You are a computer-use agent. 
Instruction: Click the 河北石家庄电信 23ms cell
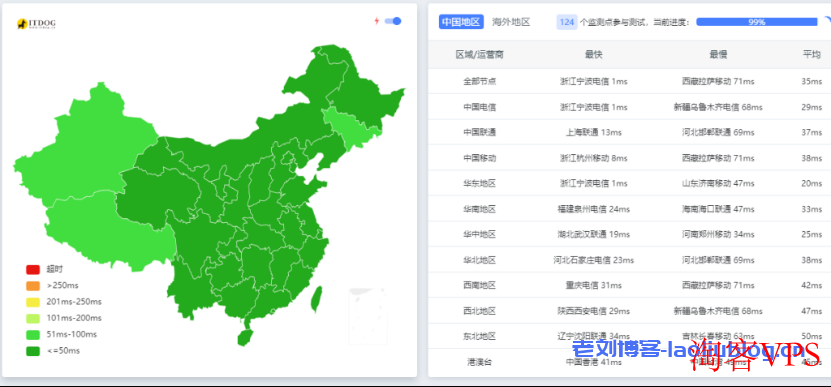click(594, 260)
